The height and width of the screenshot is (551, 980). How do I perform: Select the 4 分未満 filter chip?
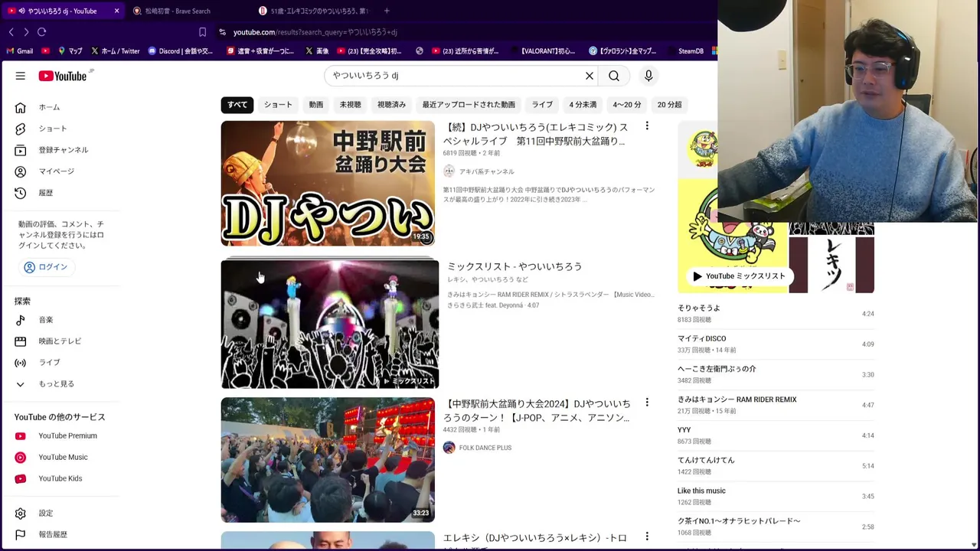click(x=583, y=105)
